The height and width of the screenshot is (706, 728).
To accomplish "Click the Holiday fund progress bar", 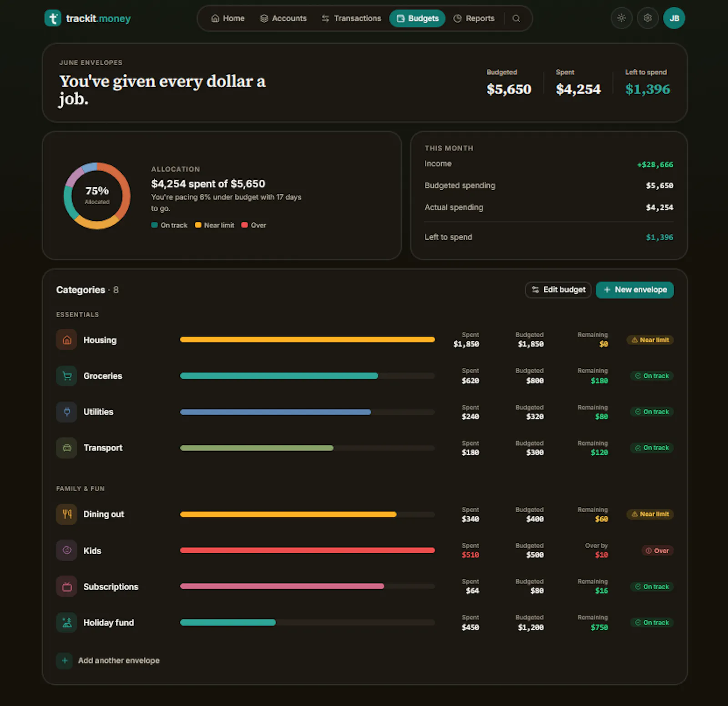I will [x=308, y=622].
